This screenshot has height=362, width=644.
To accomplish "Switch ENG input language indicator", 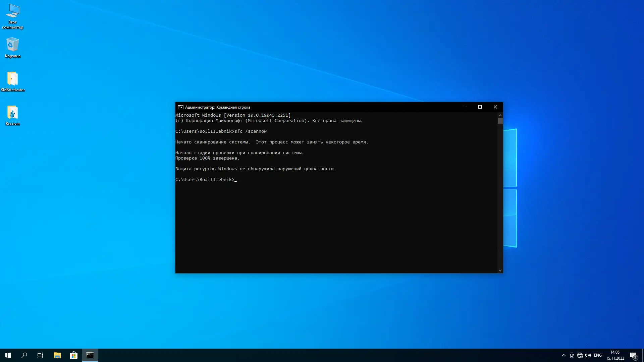I will pyautogui.click(x=598, y=355).
